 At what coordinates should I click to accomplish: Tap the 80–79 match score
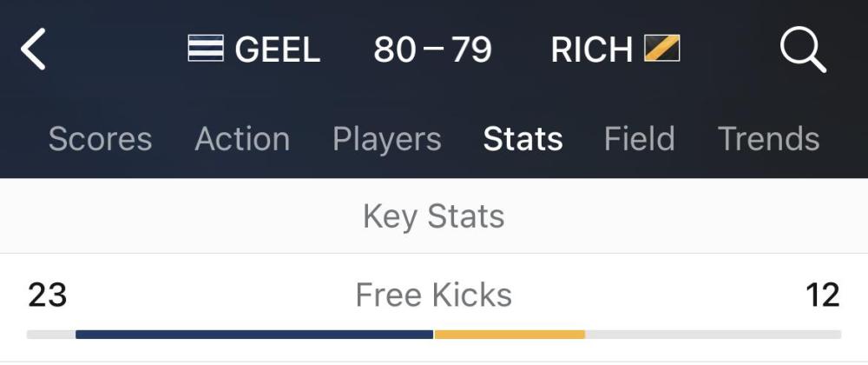pos(432,50)
